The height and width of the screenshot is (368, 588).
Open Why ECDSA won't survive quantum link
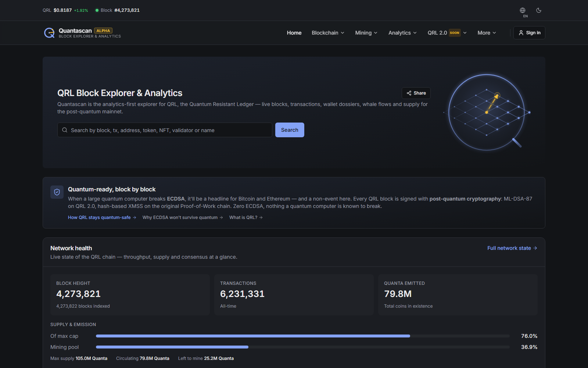point(183,217)
